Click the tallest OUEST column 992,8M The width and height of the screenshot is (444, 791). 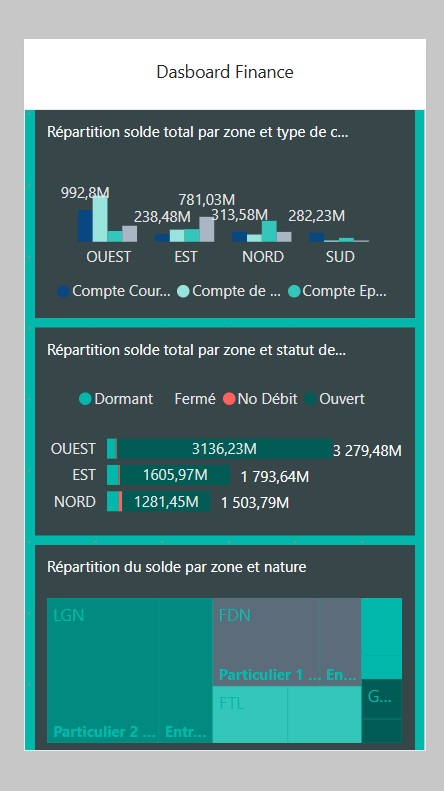click(x=100, y=219)
